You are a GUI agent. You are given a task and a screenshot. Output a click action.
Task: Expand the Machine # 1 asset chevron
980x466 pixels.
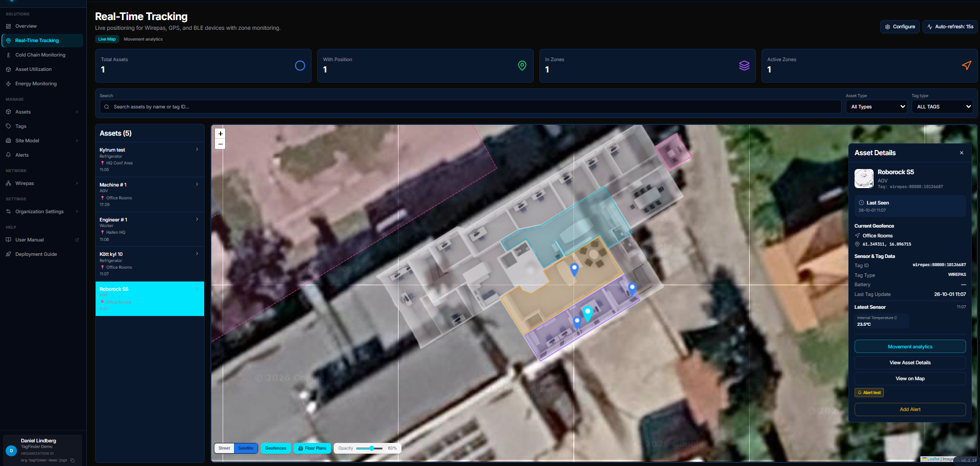197,184
